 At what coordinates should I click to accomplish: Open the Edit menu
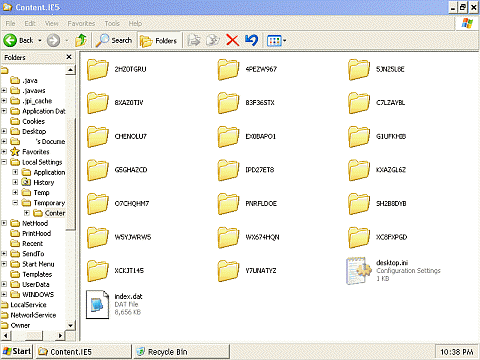point(30,23)
